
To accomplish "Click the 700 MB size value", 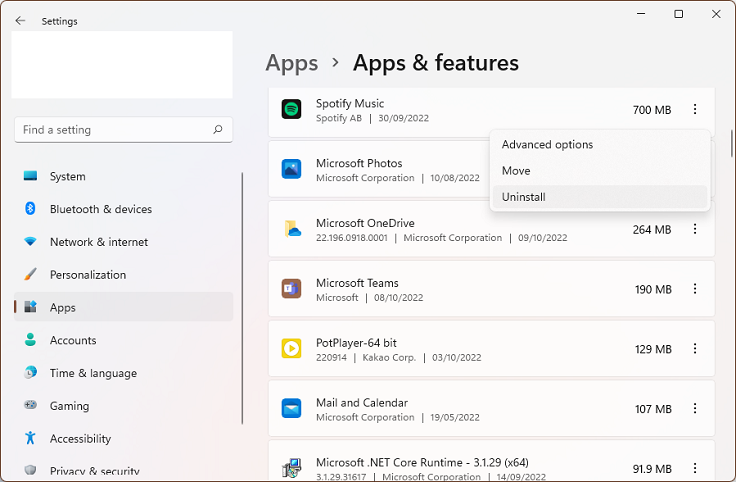I will point(652,110).
